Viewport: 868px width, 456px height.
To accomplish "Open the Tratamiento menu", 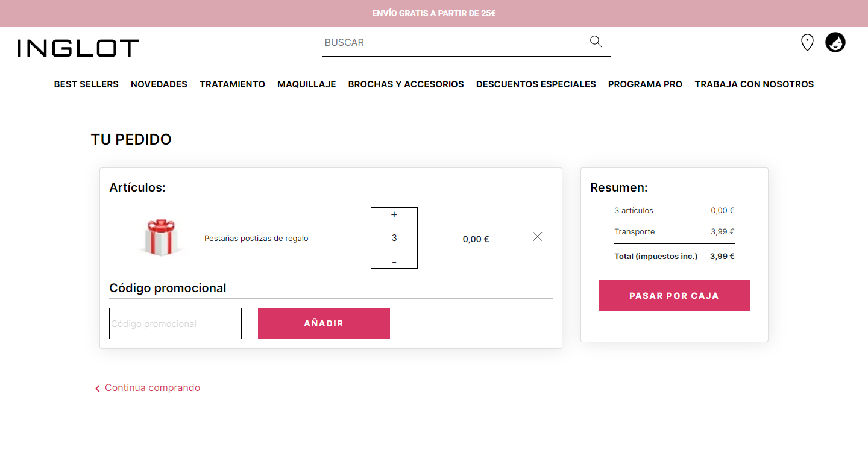I will click(232, 84).
